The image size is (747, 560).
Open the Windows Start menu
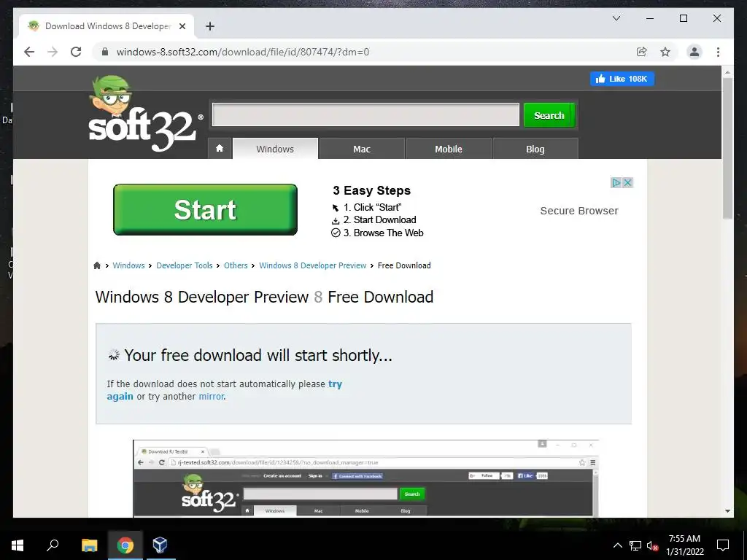pos(18,545)
